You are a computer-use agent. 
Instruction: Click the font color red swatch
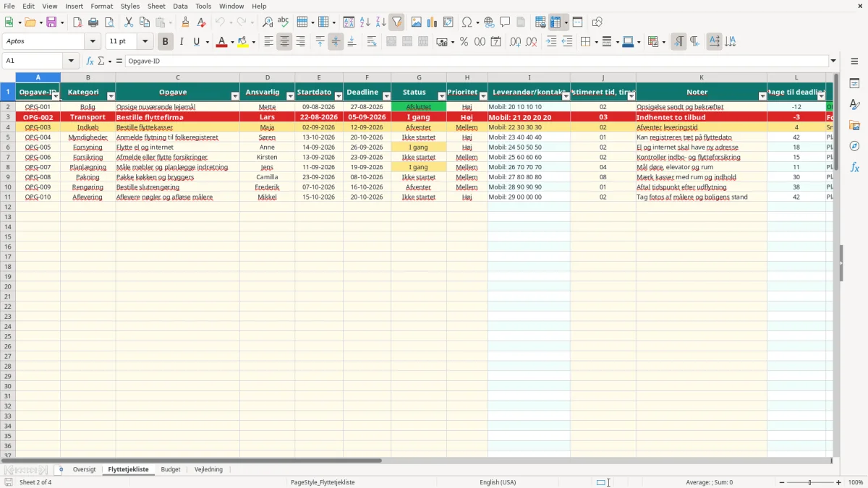click(x=222, y=42)
